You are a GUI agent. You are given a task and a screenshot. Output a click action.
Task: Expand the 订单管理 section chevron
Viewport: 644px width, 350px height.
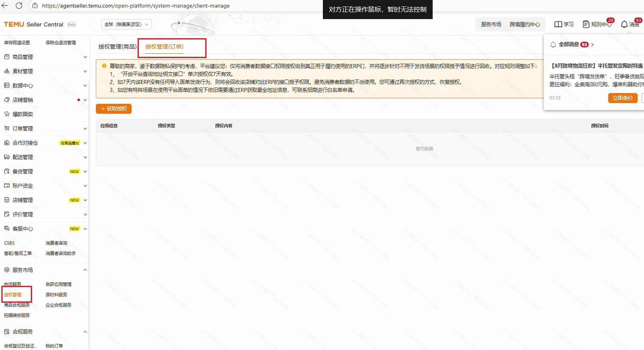(x=85, y=128)
